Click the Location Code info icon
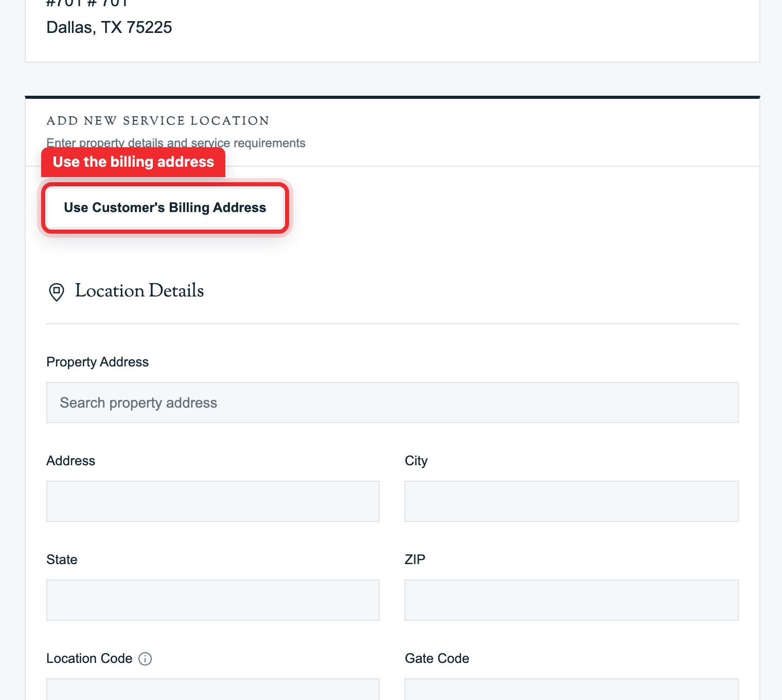This screenshot has height=700, width=782. pos(145,659)
